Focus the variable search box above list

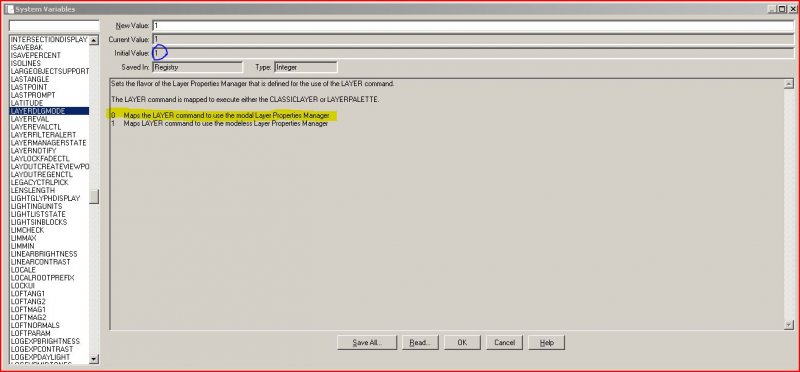(x=54, y=26)
